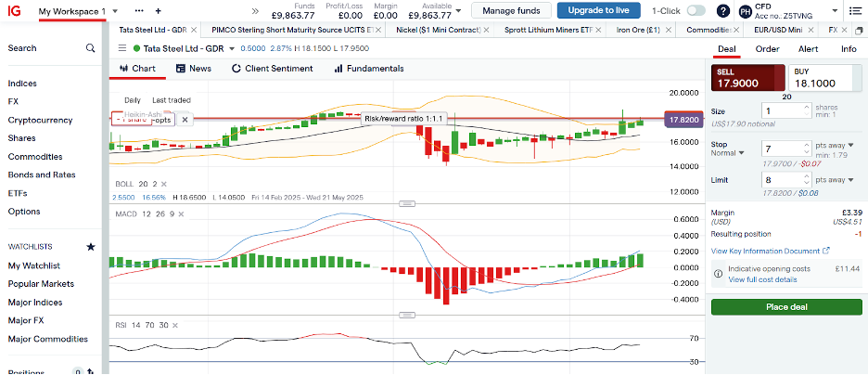Open the Major FX watchlist
868x375 pixels.
click(x=26, y=320)
